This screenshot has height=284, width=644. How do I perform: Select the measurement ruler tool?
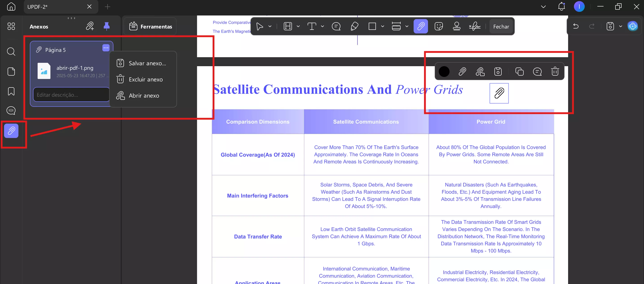(396, 26)
